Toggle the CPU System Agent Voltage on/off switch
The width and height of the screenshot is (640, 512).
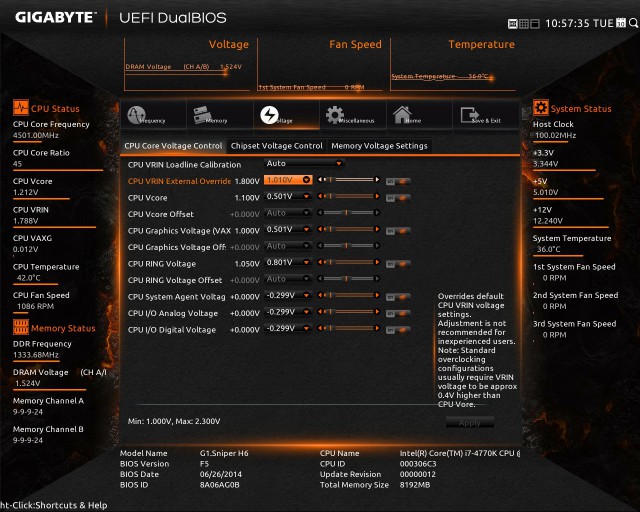398,297
